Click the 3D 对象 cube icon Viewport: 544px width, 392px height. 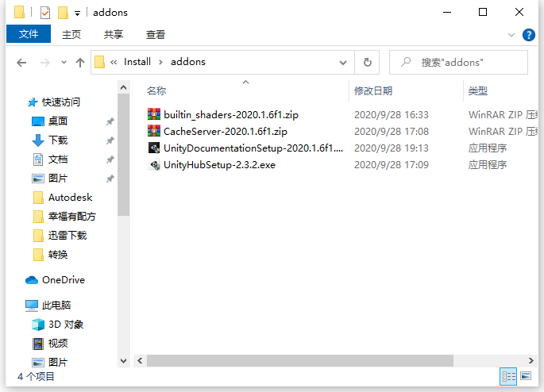tap(38, 325)
